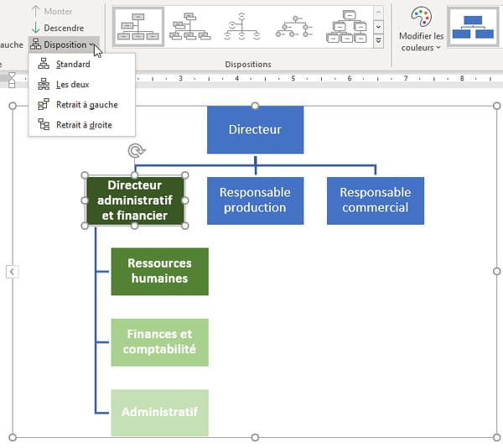Click the Descendre button
This screenshot has width=503, height=448.
coord(58,28)
